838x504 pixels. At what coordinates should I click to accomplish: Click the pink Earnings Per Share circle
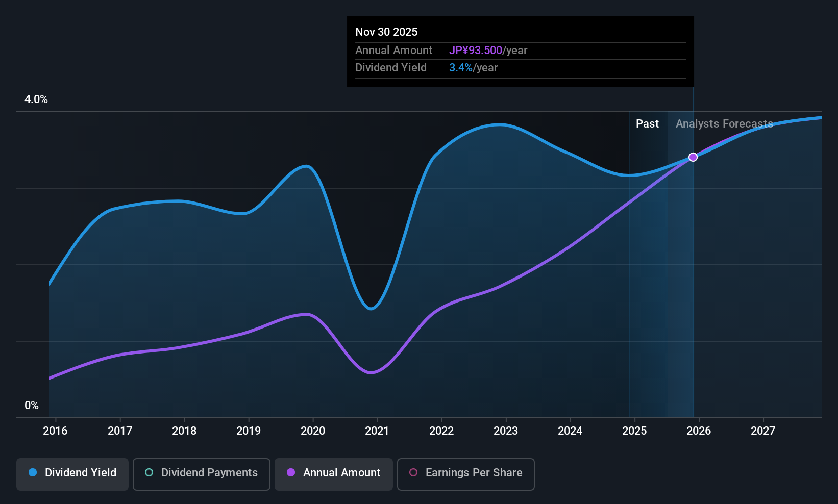[x=413, y=472]
